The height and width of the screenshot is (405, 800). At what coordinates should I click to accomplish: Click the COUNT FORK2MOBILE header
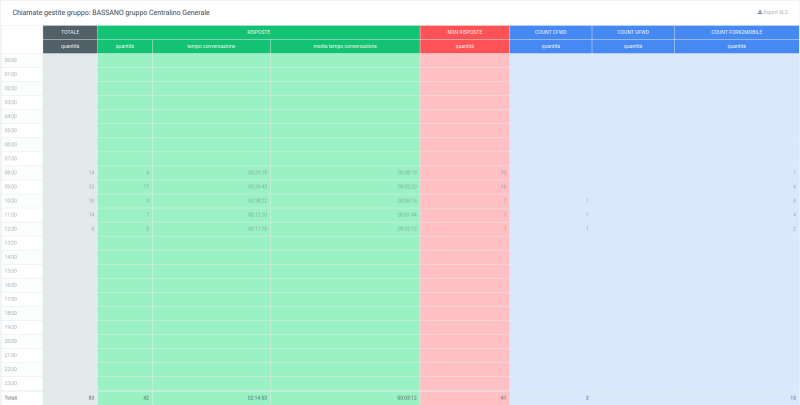736,32
